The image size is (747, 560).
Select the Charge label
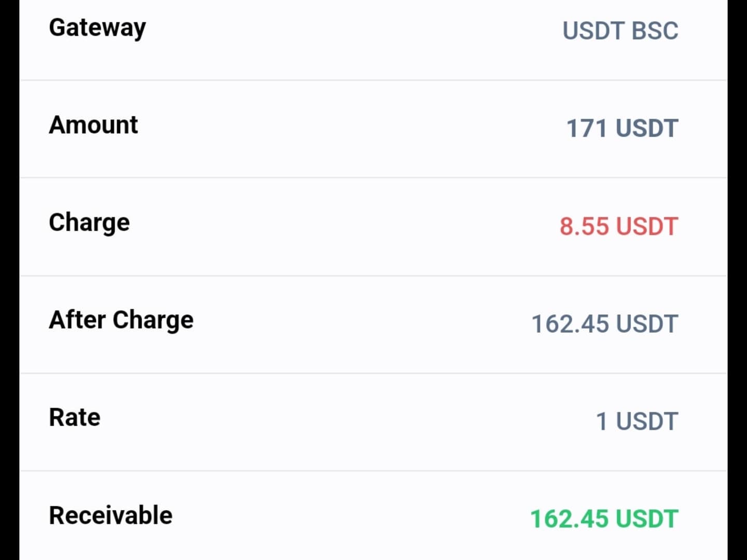(x=89, y=223)
